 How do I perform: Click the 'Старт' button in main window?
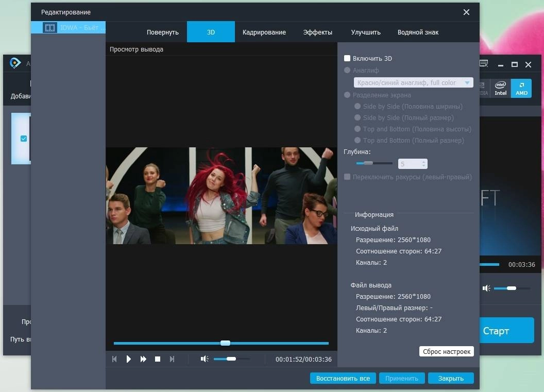(506, 331)
